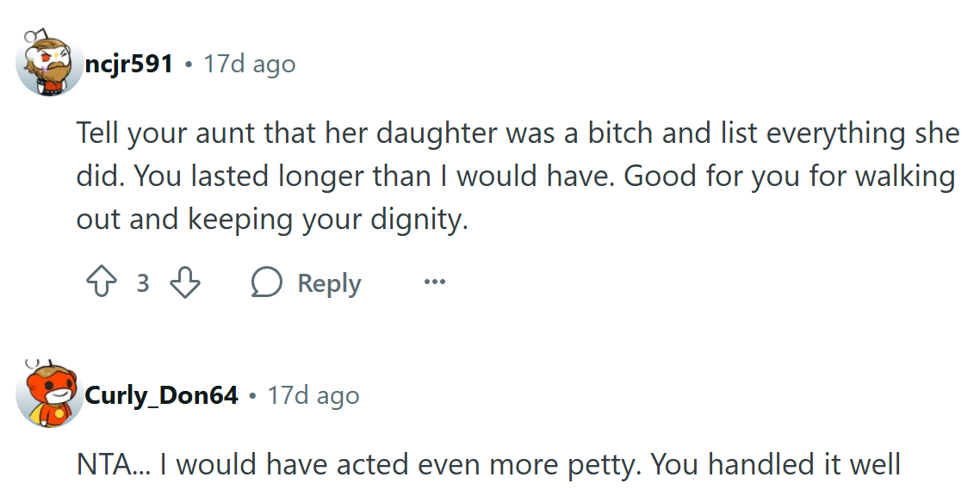Downvote ncjr591's comment
Viewport: 980px width, 496px height.
pyautogui.click(x=184, y=283)
